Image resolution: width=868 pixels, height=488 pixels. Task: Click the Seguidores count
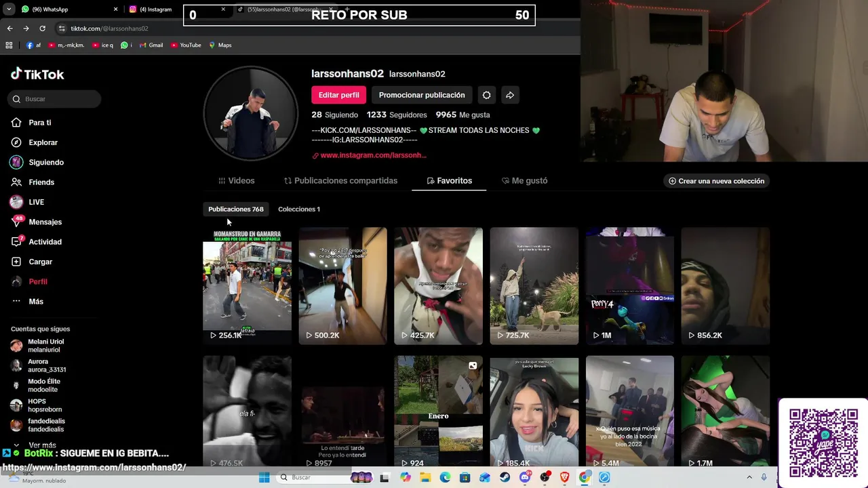pos(397,115)
